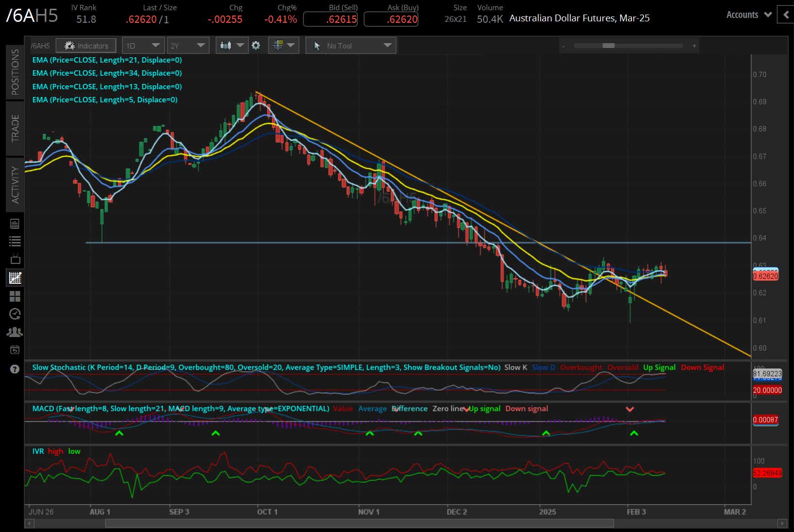Open the Follow Traders icon

tap(15, 332)
